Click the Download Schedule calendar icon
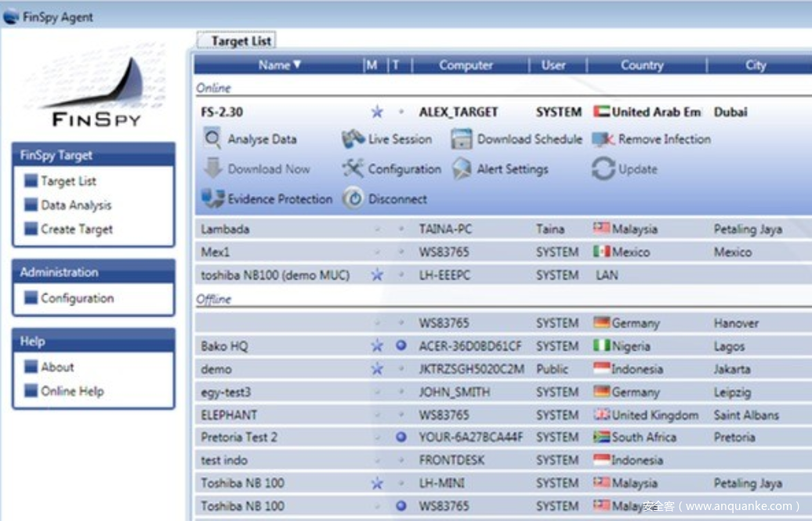The width and height of the screenshot is (812, 521). click(x=461, y=139)
